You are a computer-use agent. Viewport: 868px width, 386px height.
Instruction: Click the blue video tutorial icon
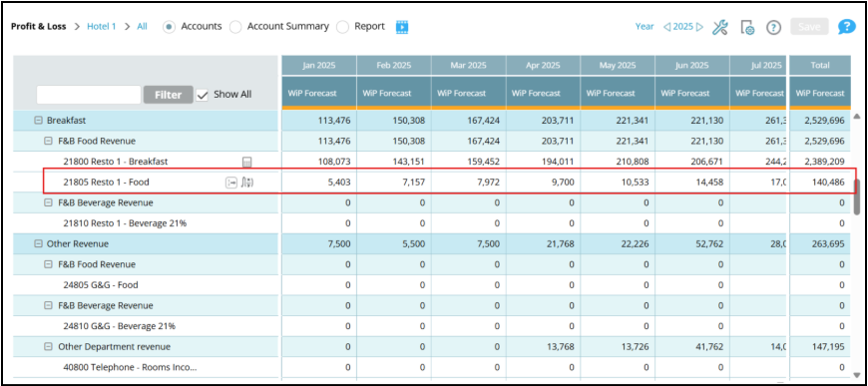[402, 27]
